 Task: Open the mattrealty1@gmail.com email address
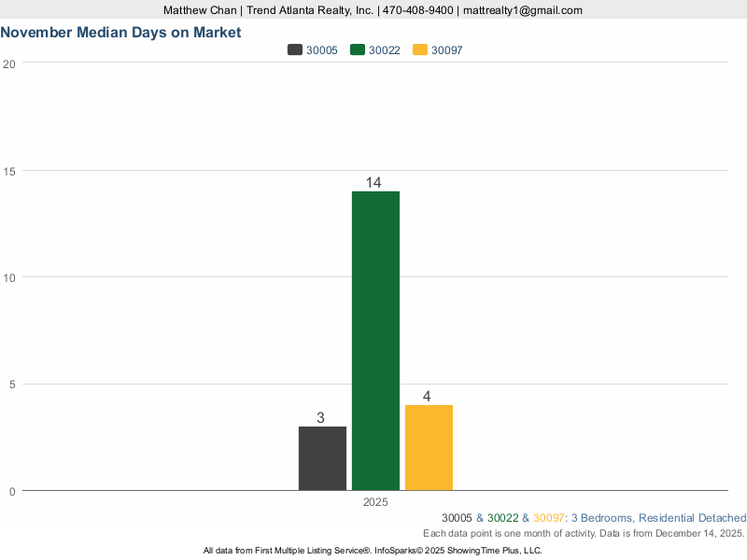tap(522, 10)
